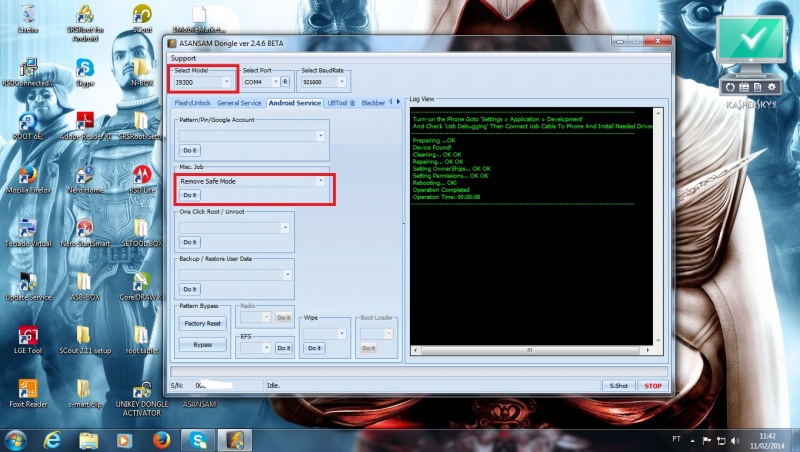Viewport: 800px width, 452px height.
Task: Launch the Skype desktop shortcut
Action: coord(85,72)
